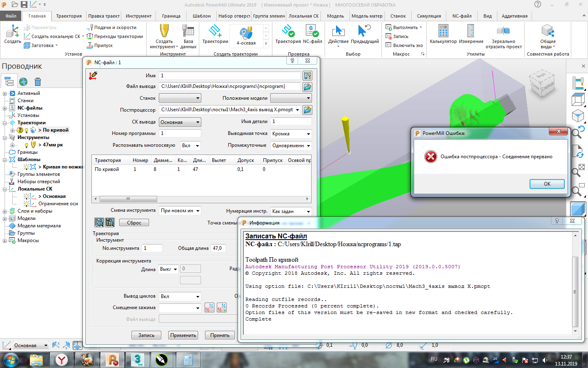Click the No.инструмента input field
Screen dimensions: 588x368
[152, 248]
